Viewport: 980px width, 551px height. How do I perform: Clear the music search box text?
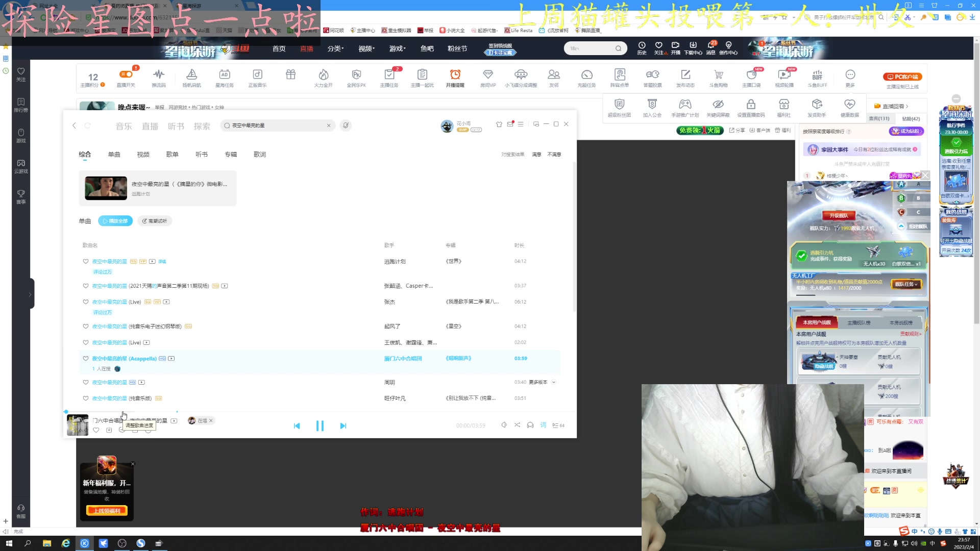pyautogui.click(x=329, y=126)
